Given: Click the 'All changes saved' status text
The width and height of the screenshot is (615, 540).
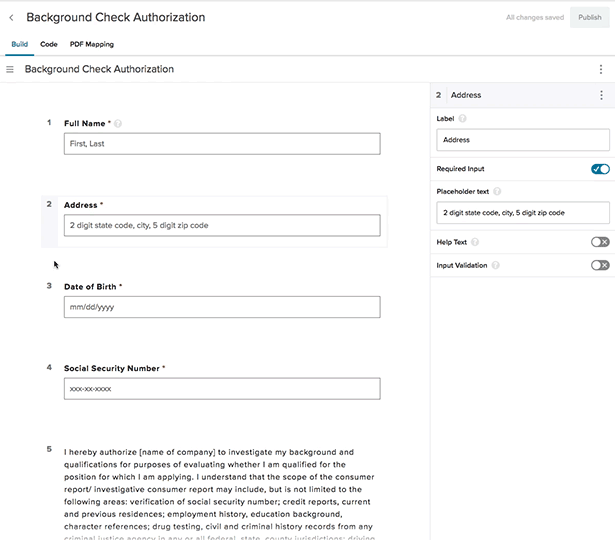Looking at the screenshot, I should pyautogui.click(x=535, y=17).
